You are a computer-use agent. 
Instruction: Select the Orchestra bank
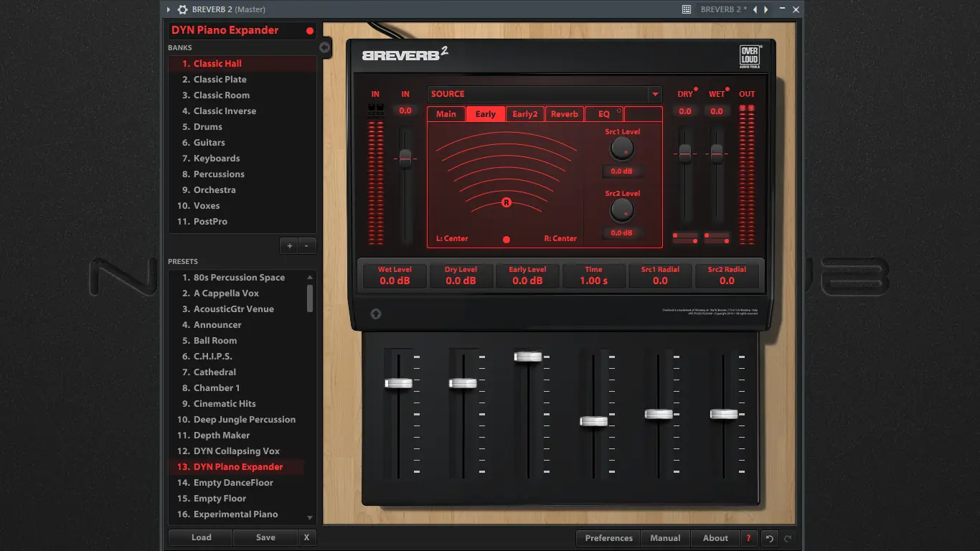click(215, 190)
